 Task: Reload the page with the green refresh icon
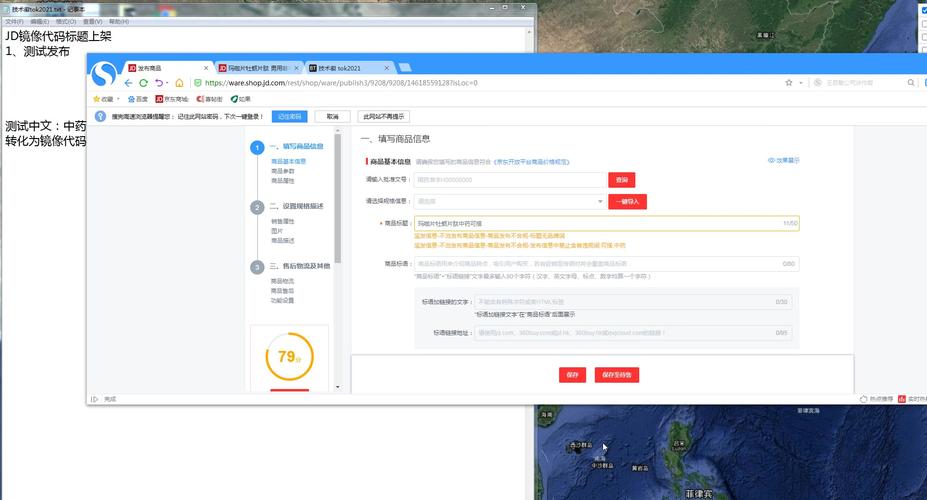tap(143, 83)
